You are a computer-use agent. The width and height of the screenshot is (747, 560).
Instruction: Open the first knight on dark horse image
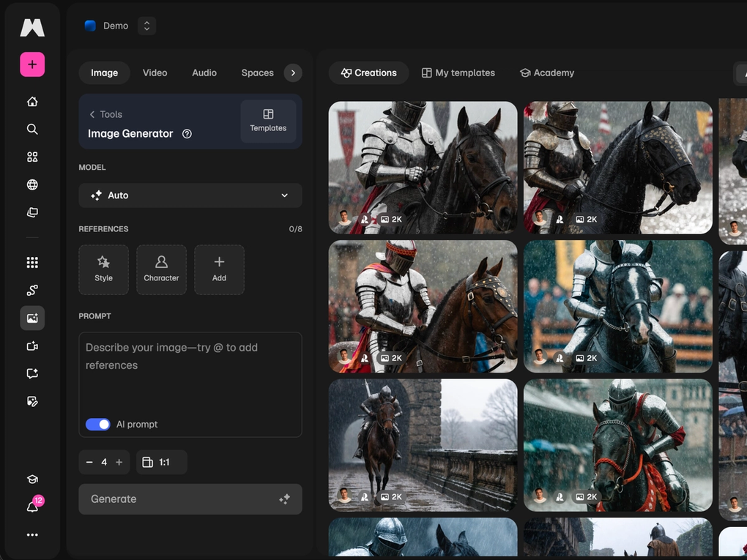423,168
